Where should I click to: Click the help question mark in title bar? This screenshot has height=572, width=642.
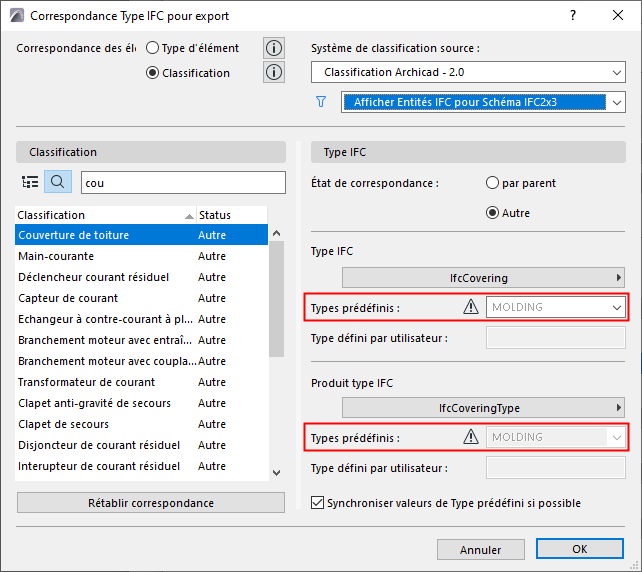click(x=572, y=16)
